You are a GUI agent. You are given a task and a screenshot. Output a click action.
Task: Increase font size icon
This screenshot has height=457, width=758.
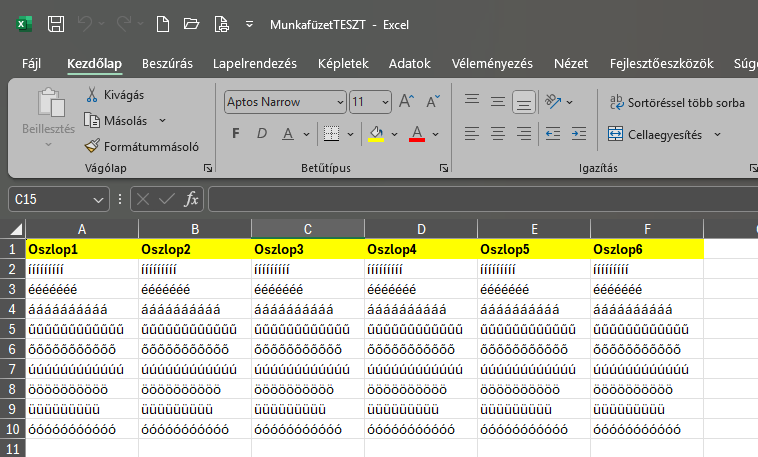[407, 102]
